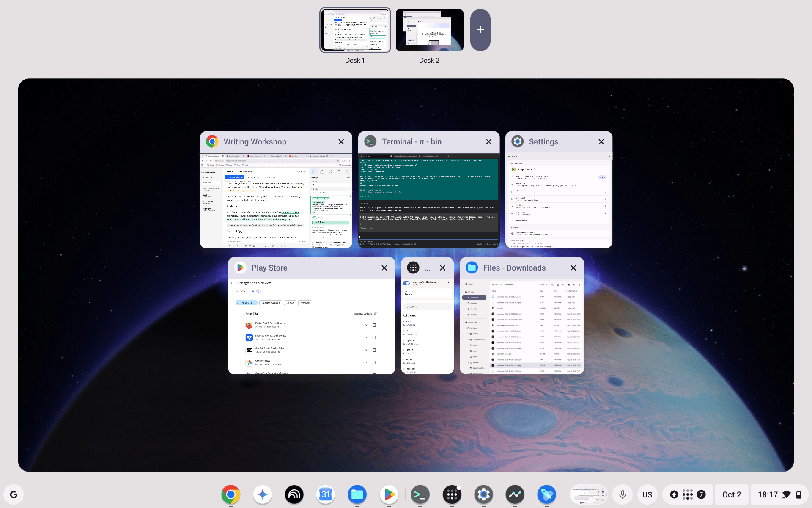Open the notifications tray showing 7
Viewport: 812px width, 508px height.
(x=688, y=494)
